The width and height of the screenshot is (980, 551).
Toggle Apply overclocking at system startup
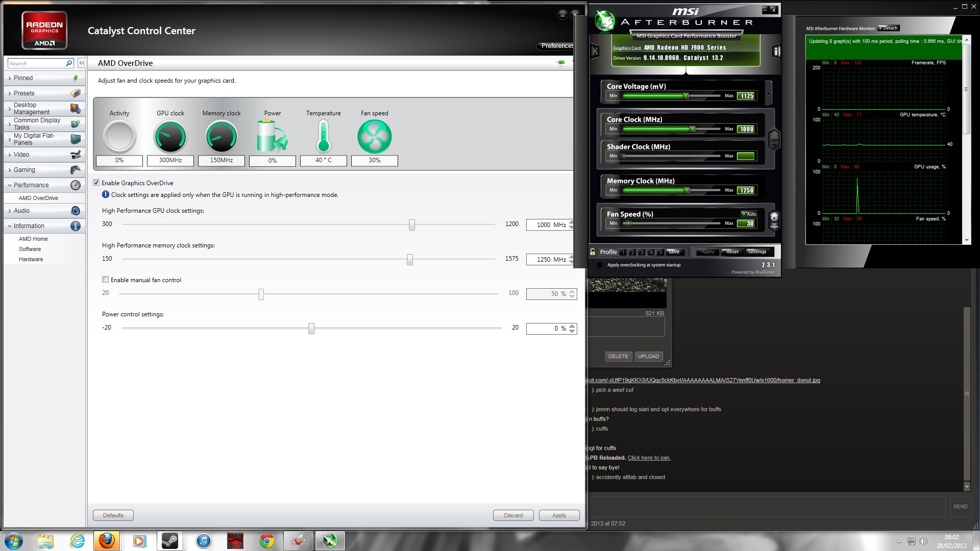pyautogui.click(x=599, y=265)
